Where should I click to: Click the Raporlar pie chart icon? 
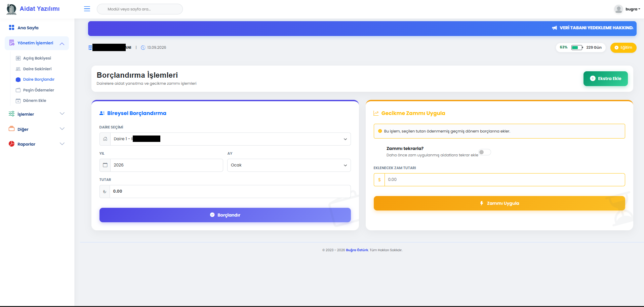[11, 144]
